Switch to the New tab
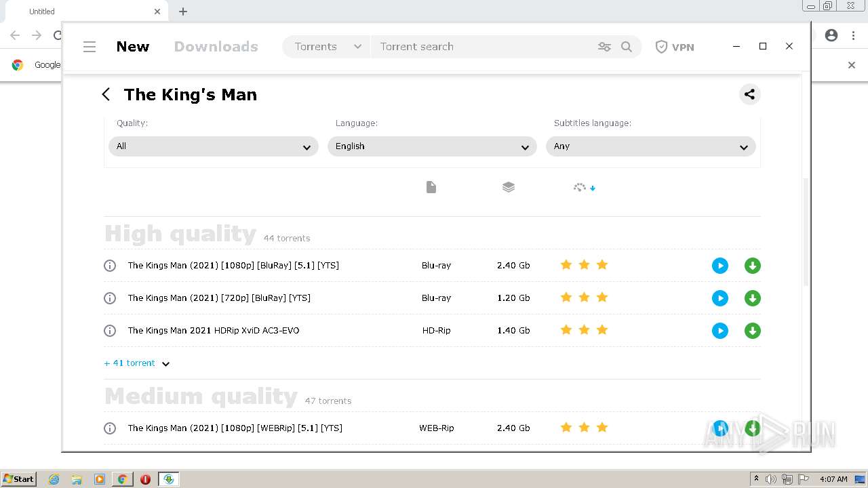 [133, 47]
